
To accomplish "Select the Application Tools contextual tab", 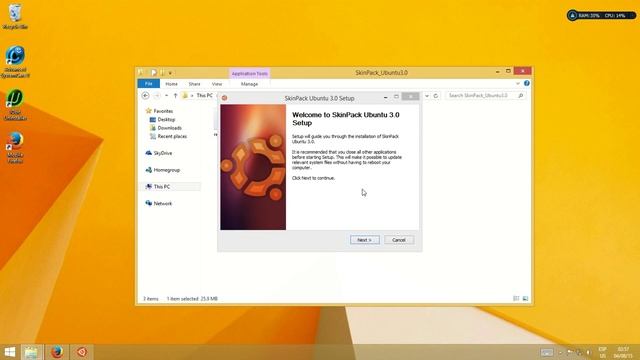I will click(249, 73).
